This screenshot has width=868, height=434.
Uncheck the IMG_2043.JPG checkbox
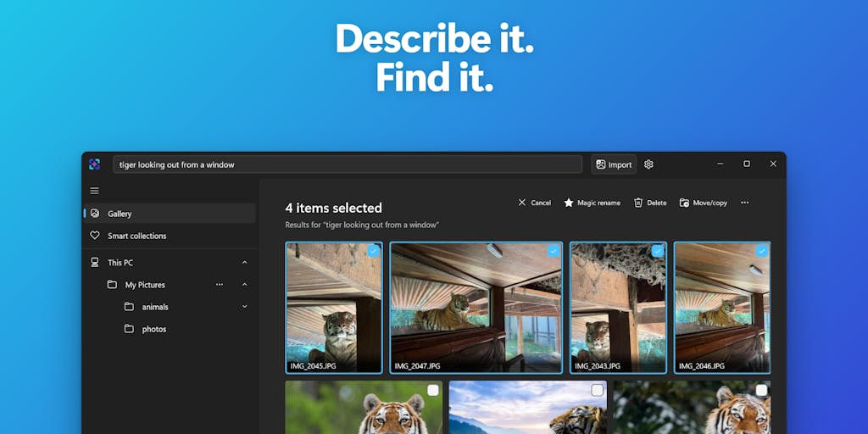click(658, 251)
